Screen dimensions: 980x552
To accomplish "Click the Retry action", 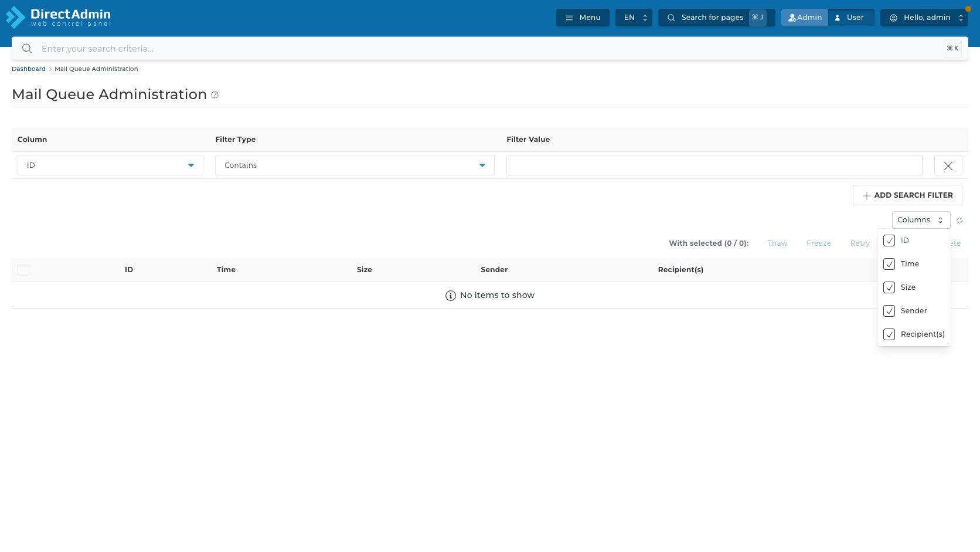I will [860, 243].
